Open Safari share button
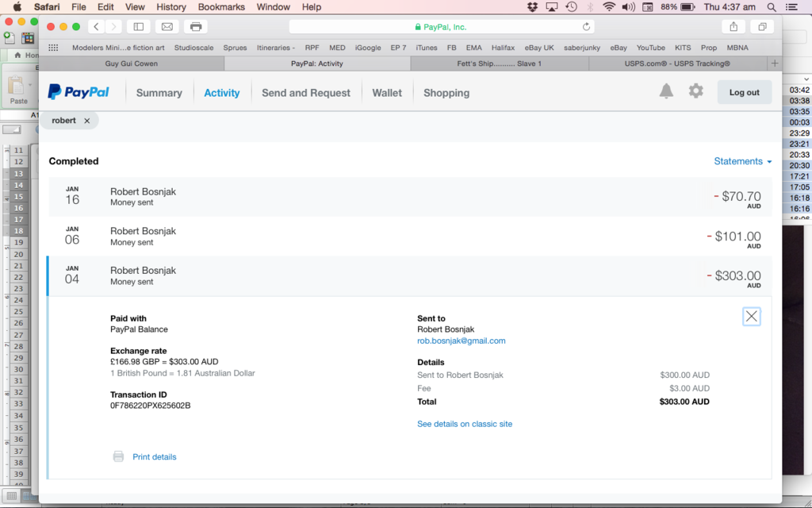This screenshot has width=812, height=508. click(x=733, y=26)
